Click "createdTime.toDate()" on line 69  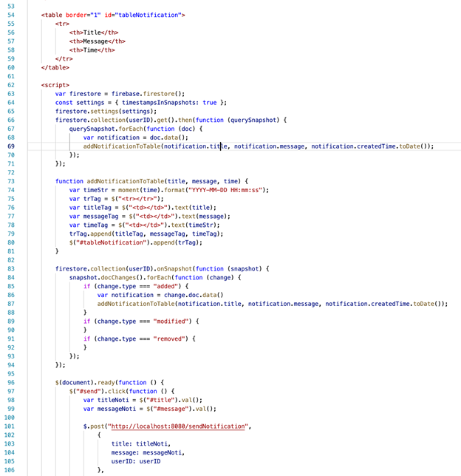coord(392,146)
